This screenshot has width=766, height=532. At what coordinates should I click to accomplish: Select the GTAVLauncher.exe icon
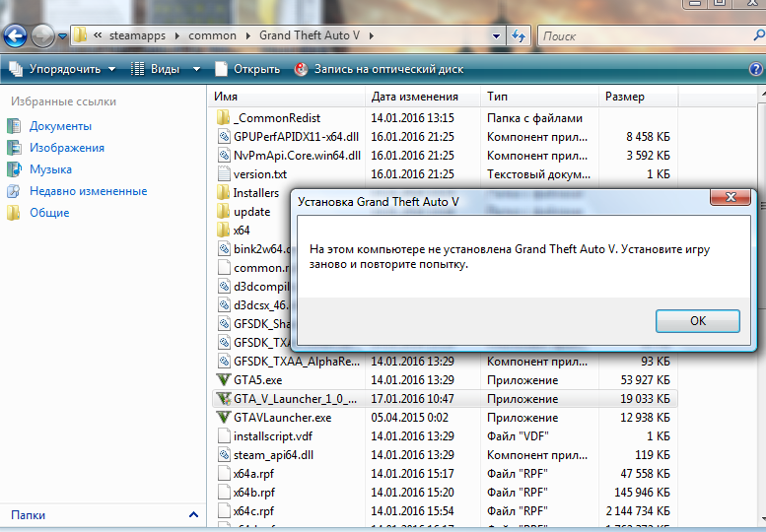[x=223, y=418]
